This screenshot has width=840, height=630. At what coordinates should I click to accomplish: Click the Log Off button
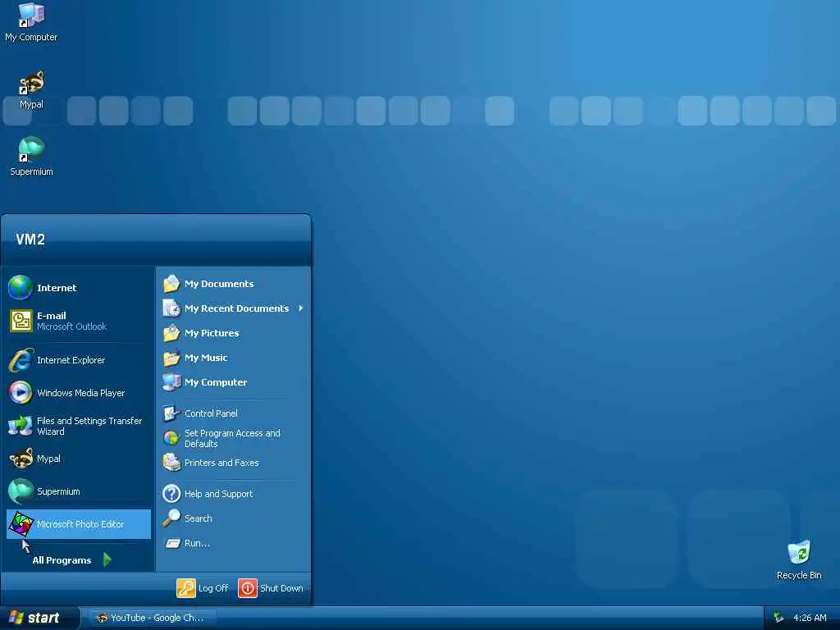tap(203, 587)
